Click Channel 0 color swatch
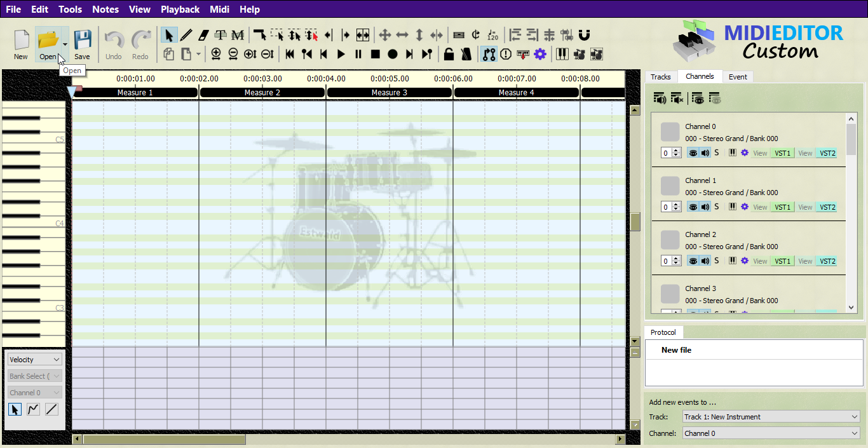 (670, 132)
